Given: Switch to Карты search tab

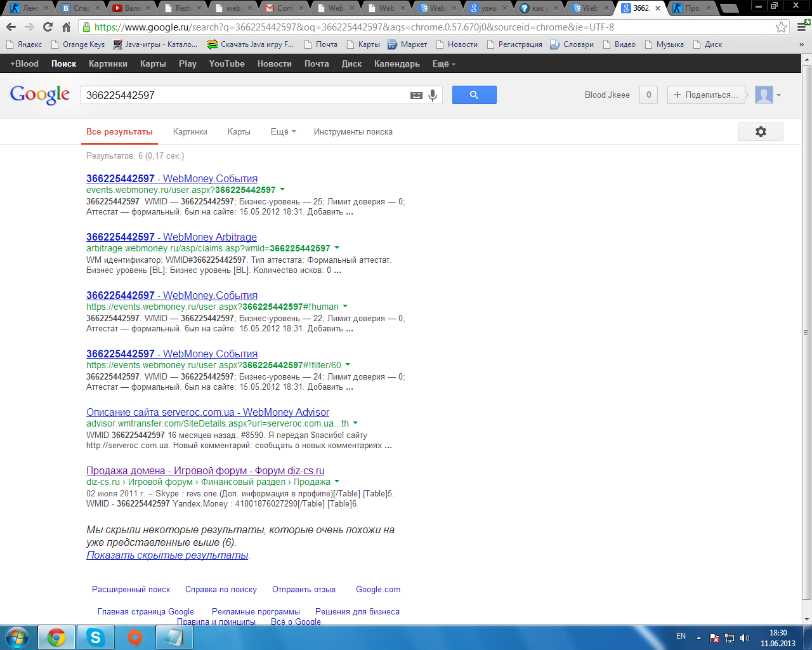Looking at the screenshot, I should pyautogui.click(x=239, y=131).
